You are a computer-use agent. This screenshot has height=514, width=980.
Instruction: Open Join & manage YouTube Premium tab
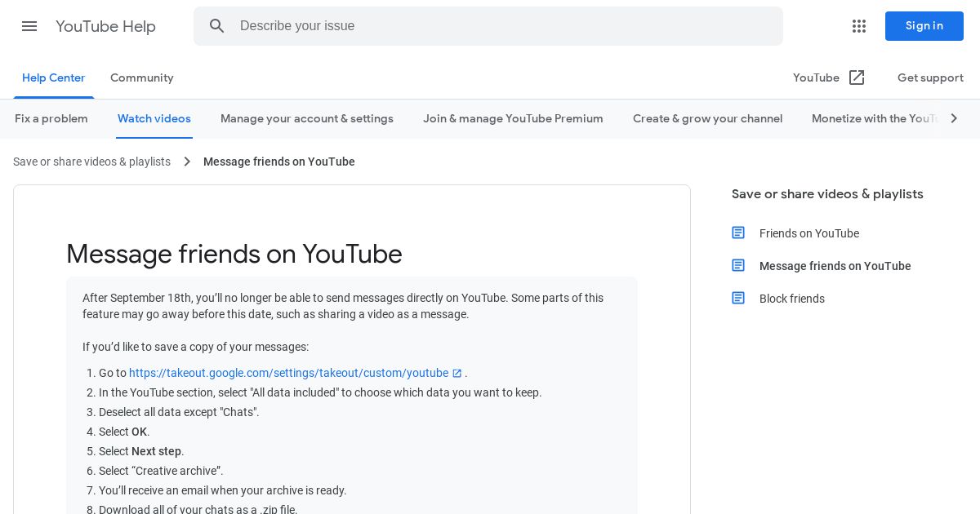(x=513, y=119)
